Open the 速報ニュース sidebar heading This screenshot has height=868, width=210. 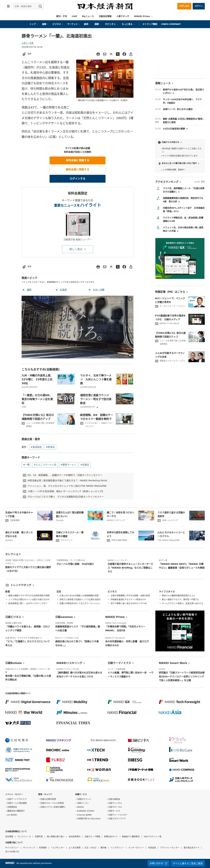[x=164, y=83]
